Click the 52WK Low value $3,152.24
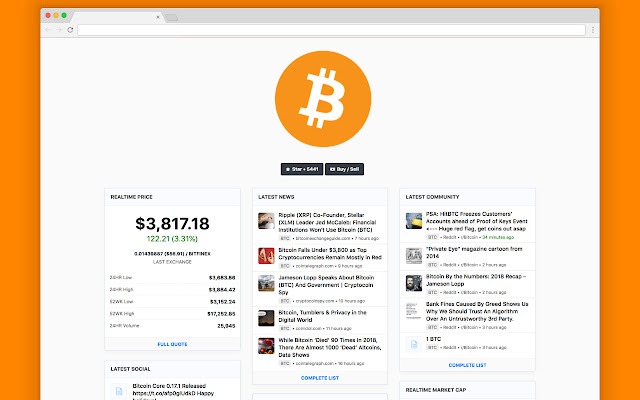640x400 pixels. click(222, 302)
